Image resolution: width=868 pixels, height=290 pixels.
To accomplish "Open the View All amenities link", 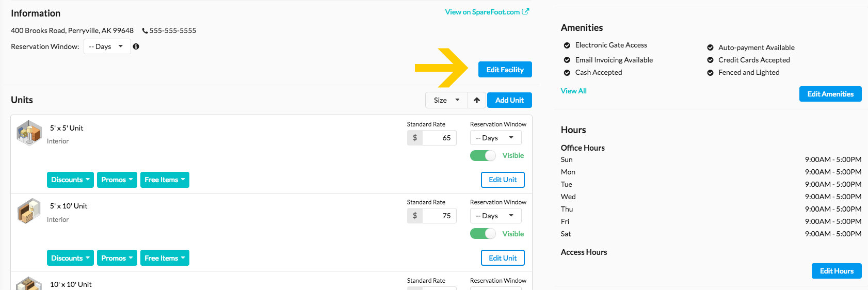I will coord(574,91).
